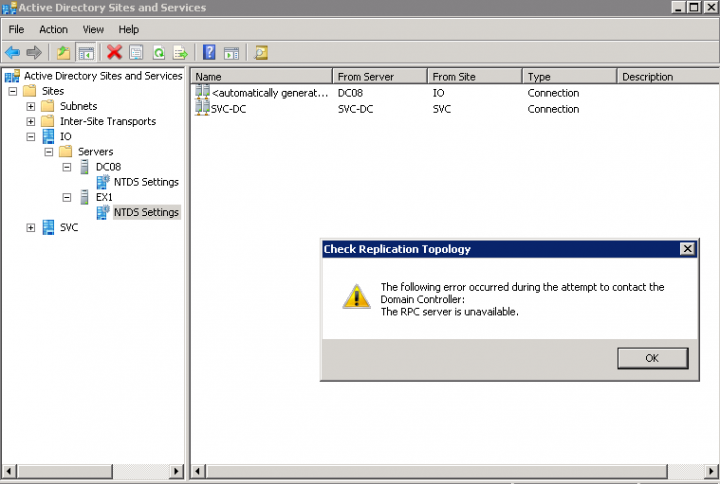Close the Check Replication Topology dialog

(687, 249)
